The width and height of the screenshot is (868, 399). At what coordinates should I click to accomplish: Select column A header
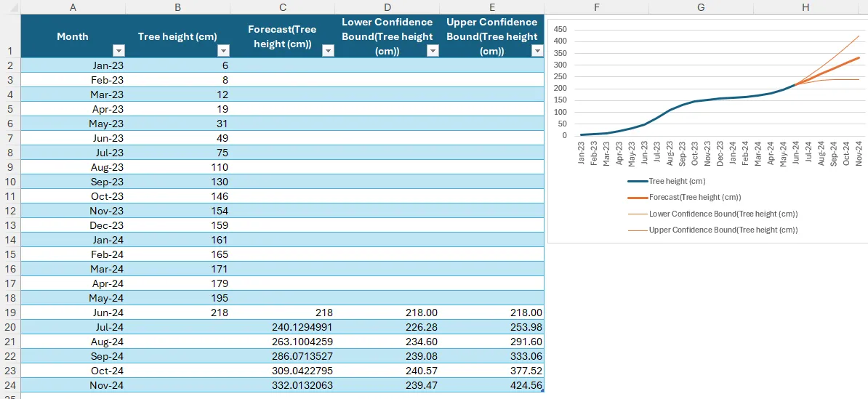[73, 7]
